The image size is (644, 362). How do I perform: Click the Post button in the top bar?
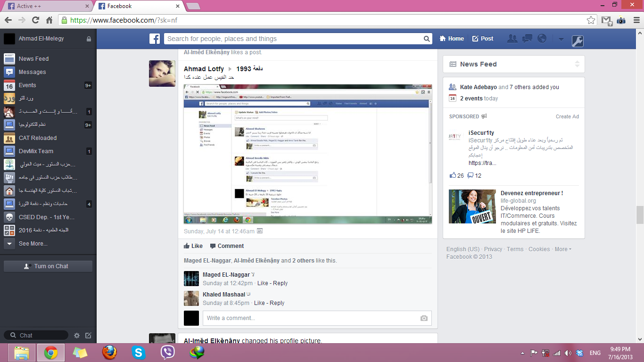483,39
